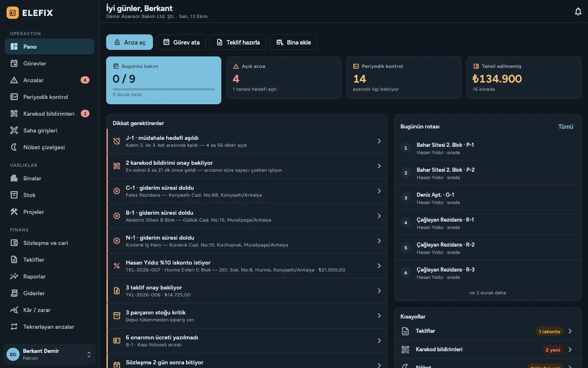Click the Binalar building icon
Viewport: 588px width, 368px height.
14,178
